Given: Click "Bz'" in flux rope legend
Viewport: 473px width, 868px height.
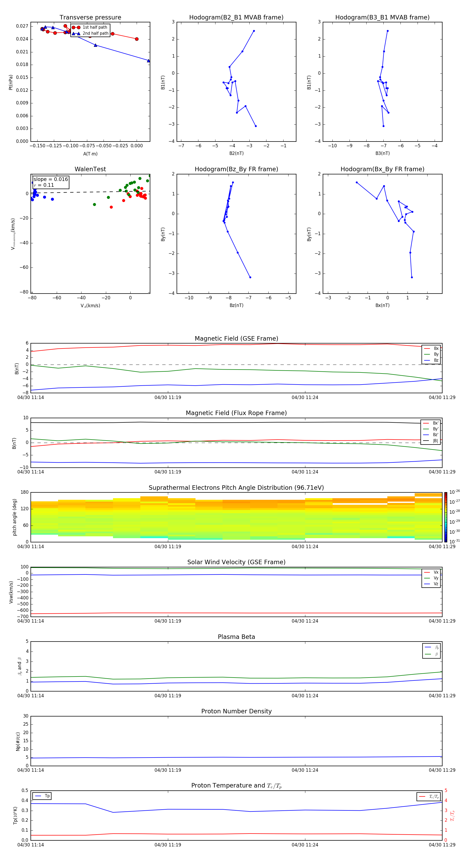Looking at the screenshot, I should pyautogui.click(x=436, y=435).
